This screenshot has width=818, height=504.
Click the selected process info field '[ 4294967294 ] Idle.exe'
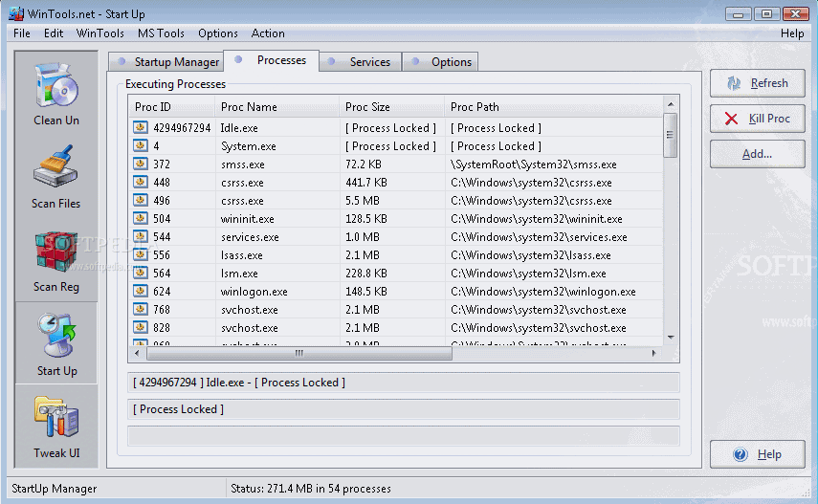pos(404,383)
